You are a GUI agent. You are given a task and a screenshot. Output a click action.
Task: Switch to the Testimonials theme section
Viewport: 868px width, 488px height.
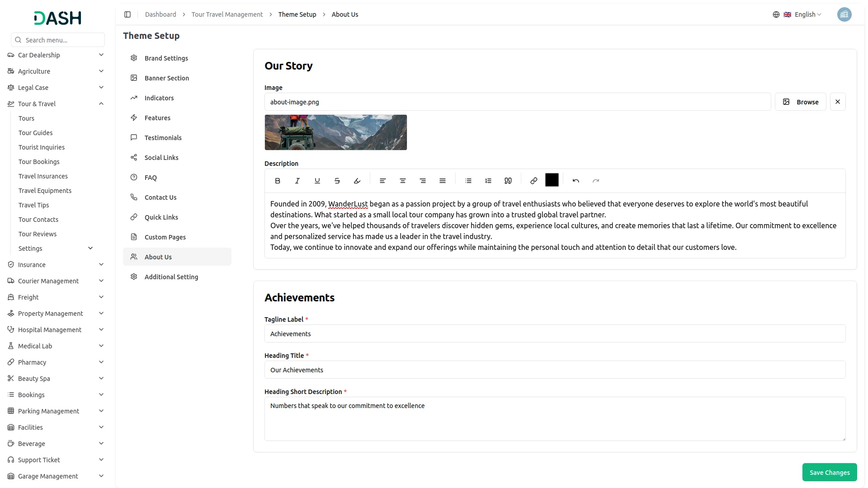point(163,137)
